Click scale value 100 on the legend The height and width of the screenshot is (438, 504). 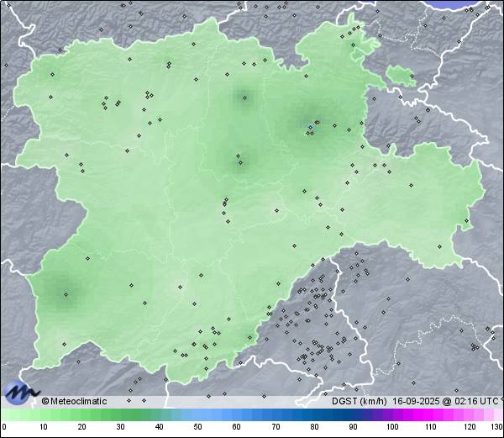point(392,427)
